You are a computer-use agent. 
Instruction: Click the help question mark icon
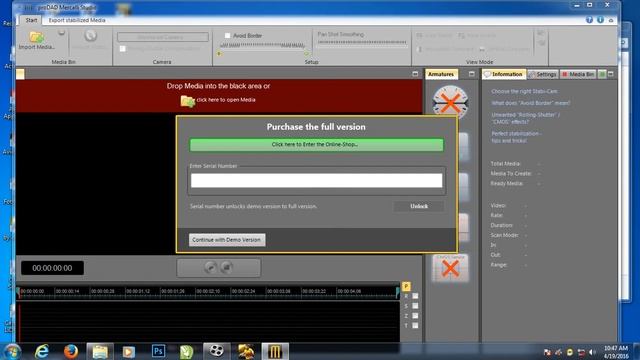[589, 20]
